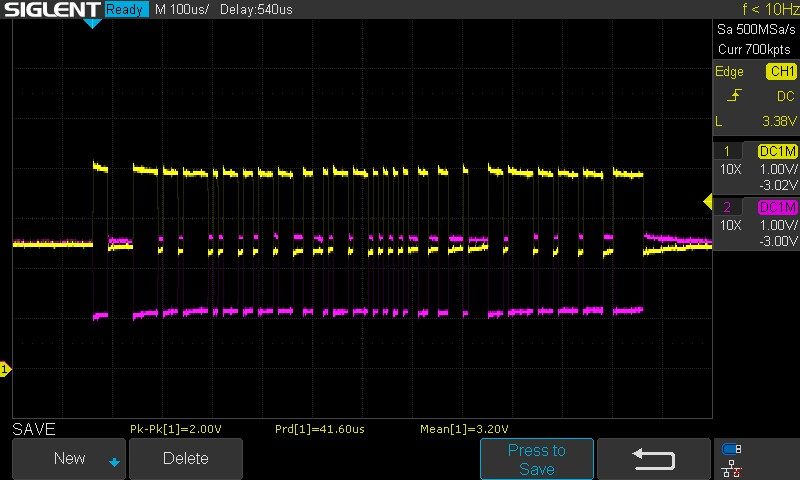This screenshot has height=480, width=800.
Task: Click the magenta DC1M channel 2 badge
Action: click(x=778, y=207)
